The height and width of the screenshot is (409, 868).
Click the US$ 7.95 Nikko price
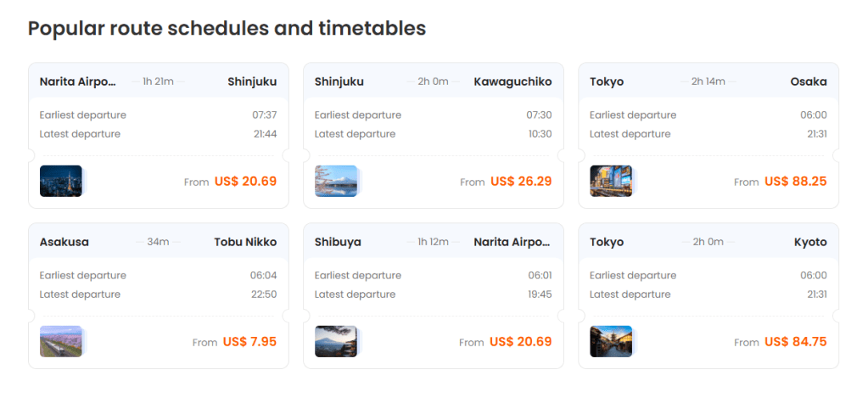(249, 342)
